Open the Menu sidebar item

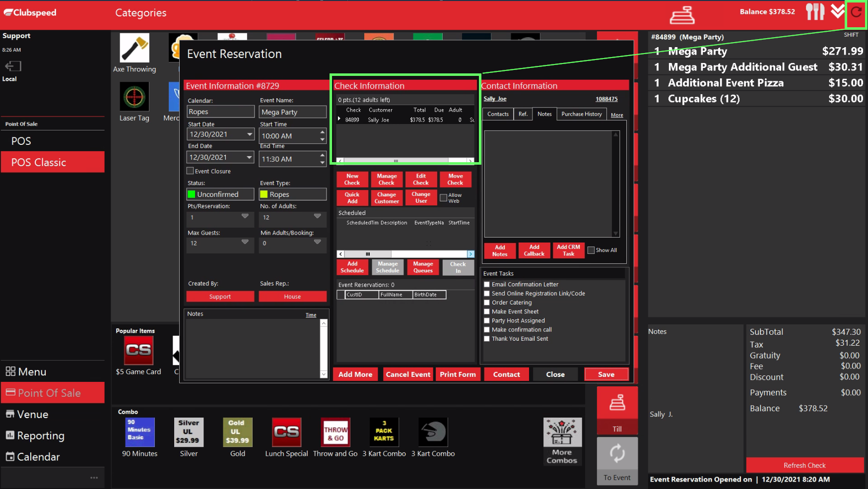(x=53, y=371)
